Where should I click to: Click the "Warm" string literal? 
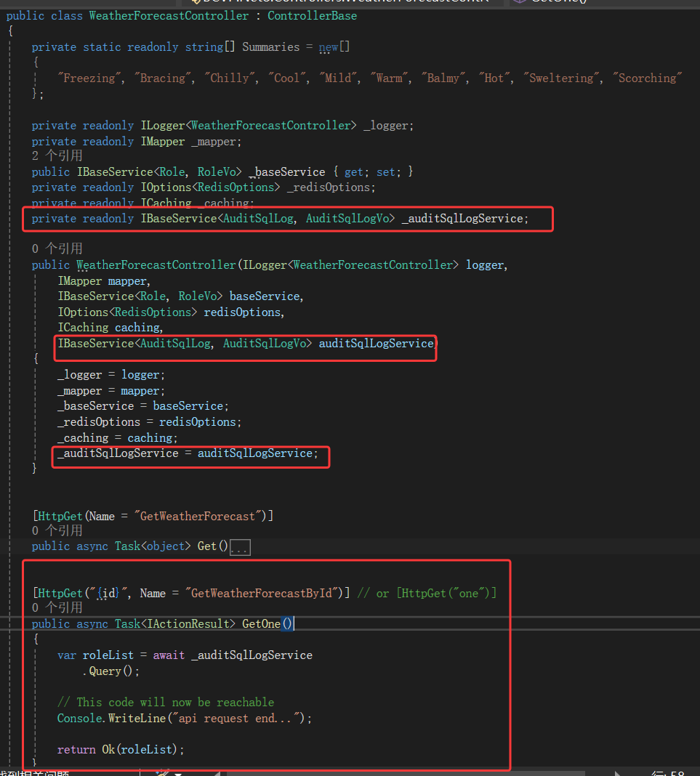390,78
